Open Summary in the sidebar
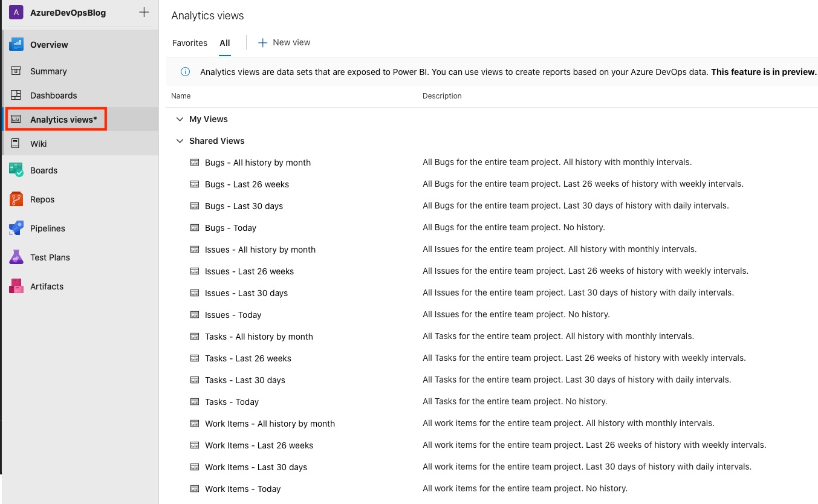Image resolution: width=818 pixels, height=504 pixels. click(48, 71)
